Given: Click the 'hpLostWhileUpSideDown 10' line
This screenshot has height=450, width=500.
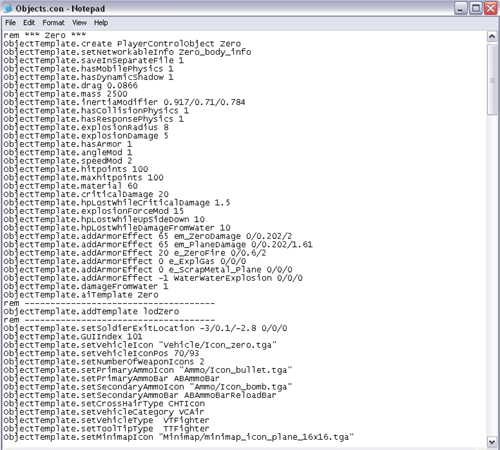Looking at the screenshot, I should [104, 219].
